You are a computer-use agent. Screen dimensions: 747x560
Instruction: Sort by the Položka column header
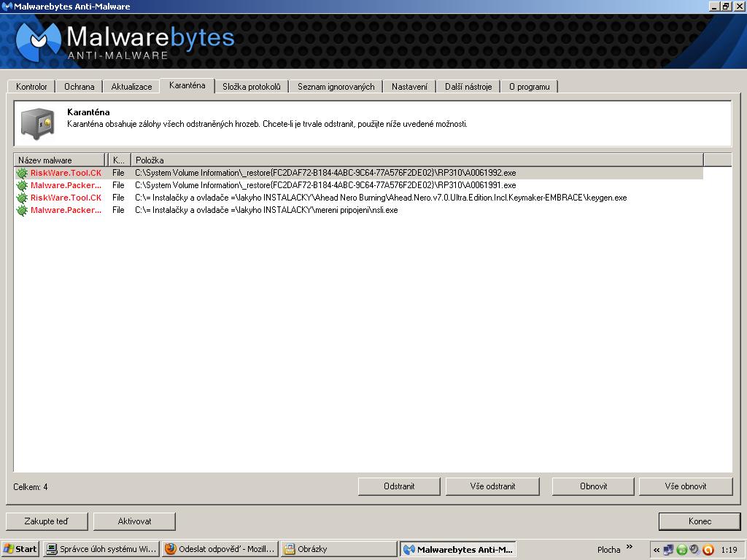[417, 160]
